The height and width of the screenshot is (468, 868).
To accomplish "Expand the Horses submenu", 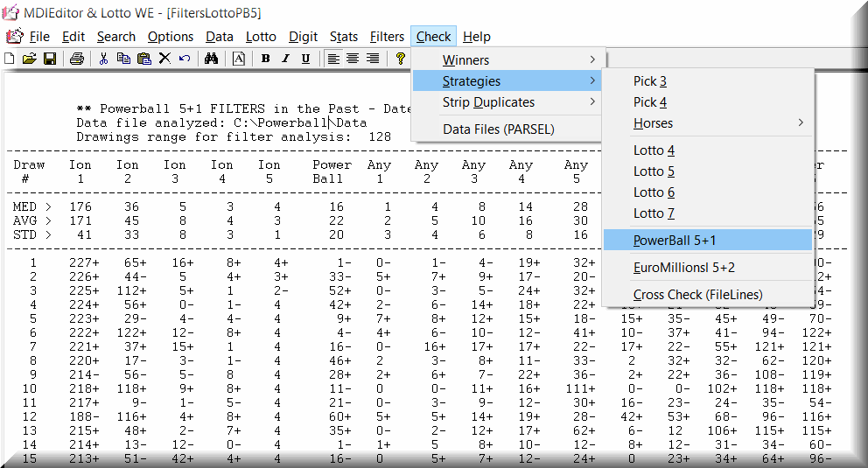I will pos(708,122).
